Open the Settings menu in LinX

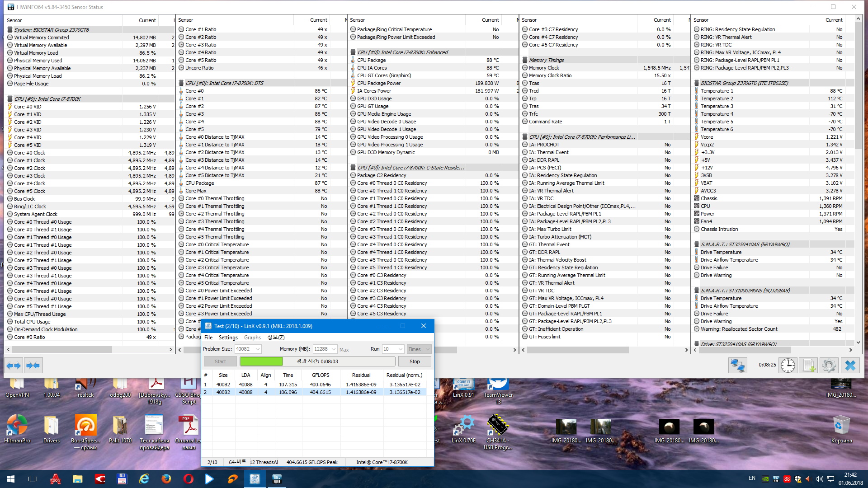(228, 338)
